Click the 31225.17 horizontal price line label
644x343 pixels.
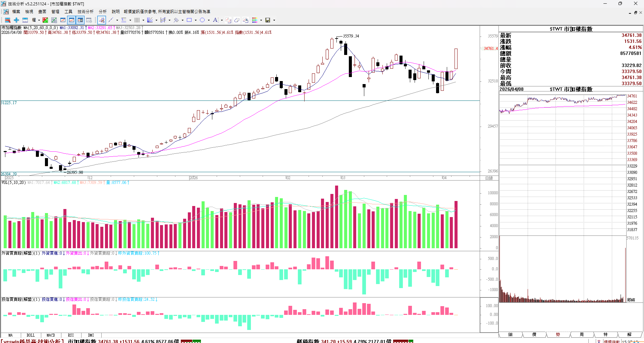coord(9,103)
